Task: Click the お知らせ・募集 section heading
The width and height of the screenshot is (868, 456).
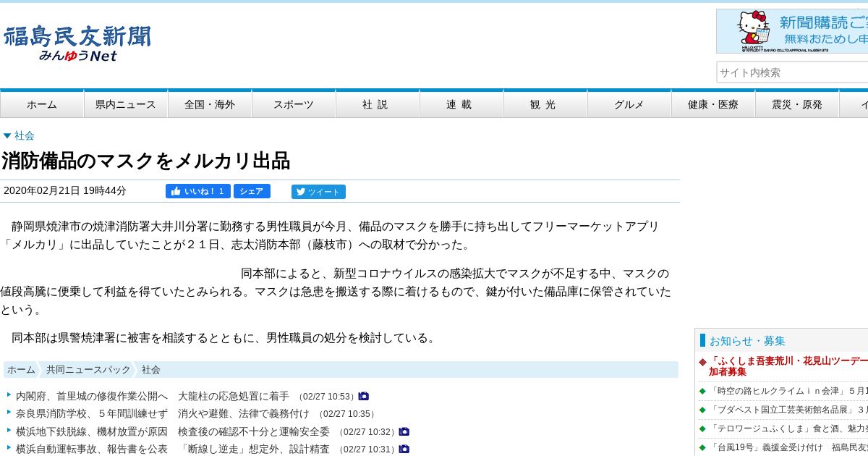Action: [x=747, y=340]
